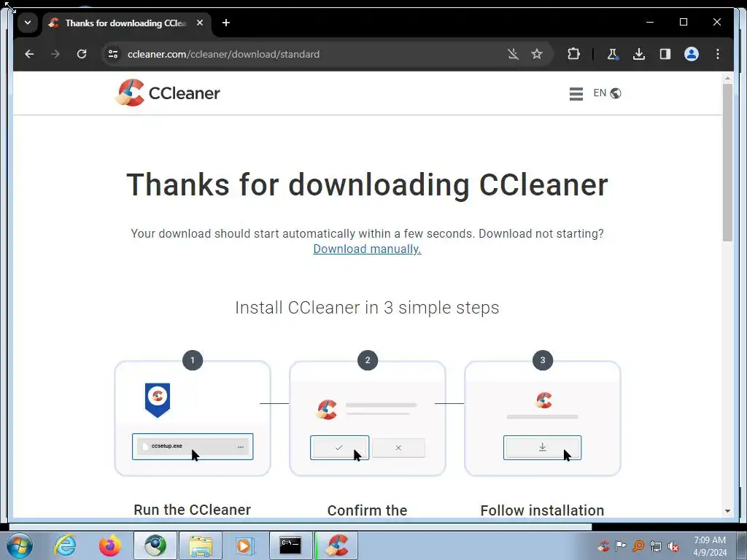This screenshot has width=747, height=560.
Task: Click the muted notifications icon in address bar
Action: click(513, 54)
